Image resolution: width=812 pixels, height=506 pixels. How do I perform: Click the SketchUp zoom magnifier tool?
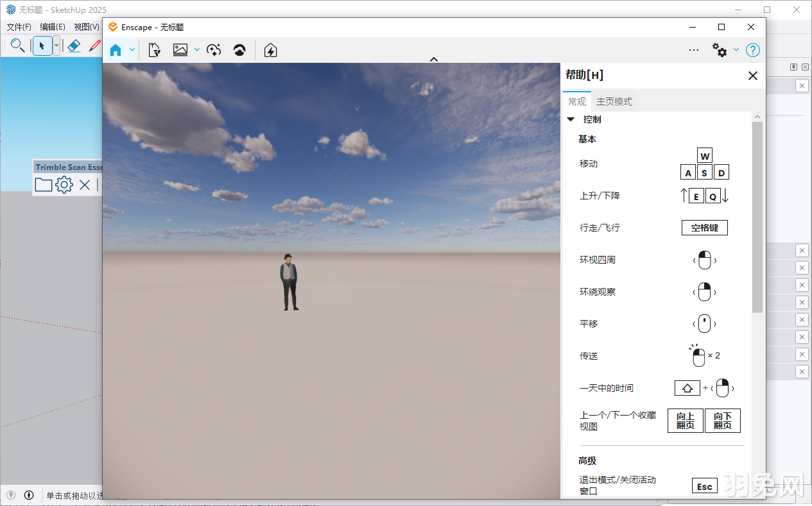click(x=17, y=46)
